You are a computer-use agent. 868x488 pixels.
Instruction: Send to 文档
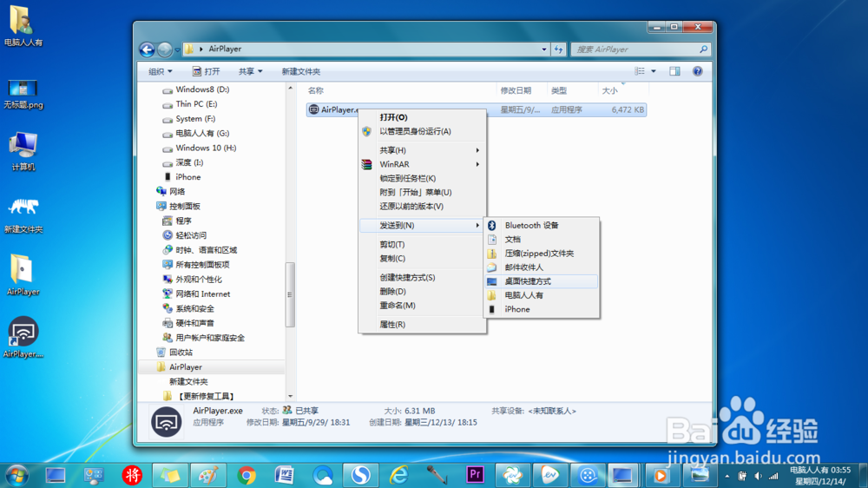[542, 240]
